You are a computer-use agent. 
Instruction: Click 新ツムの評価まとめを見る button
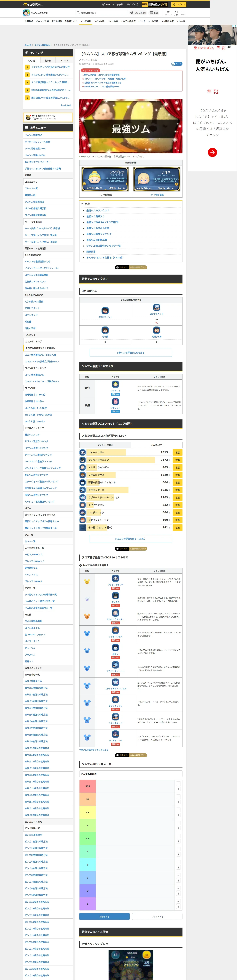click(131, 353)
